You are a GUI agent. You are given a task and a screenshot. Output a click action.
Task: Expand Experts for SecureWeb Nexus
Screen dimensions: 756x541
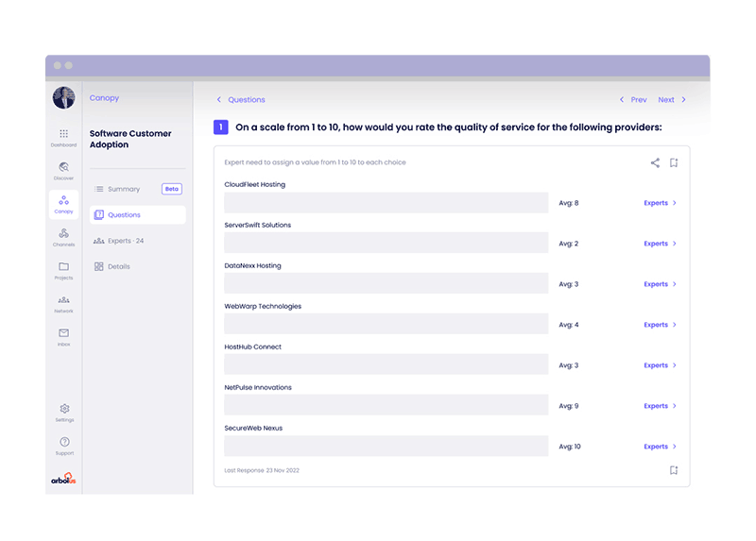660,447
